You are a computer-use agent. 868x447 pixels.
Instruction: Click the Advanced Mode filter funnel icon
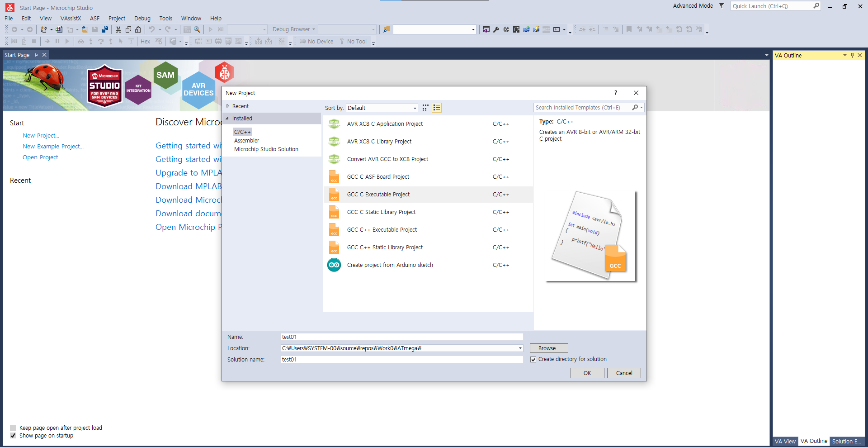(722, 6)
